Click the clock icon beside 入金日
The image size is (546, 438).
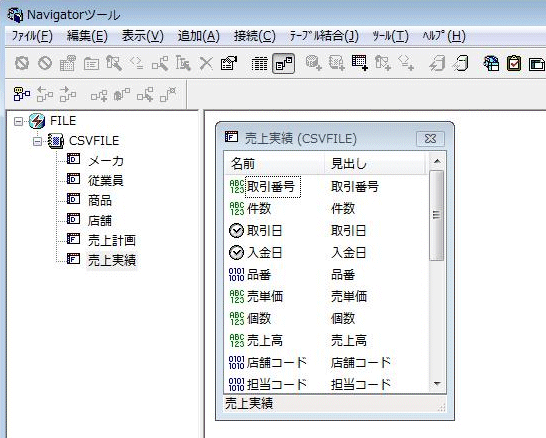(x=236, y=253)
